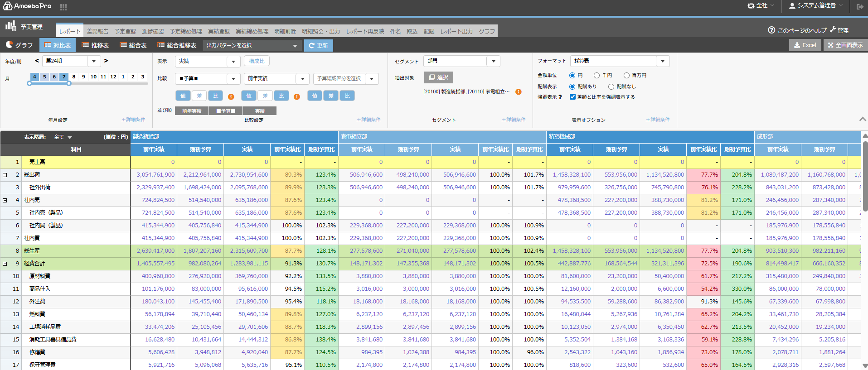Open 実績登録 tab
Screen dimensions: 868x370
219,31
